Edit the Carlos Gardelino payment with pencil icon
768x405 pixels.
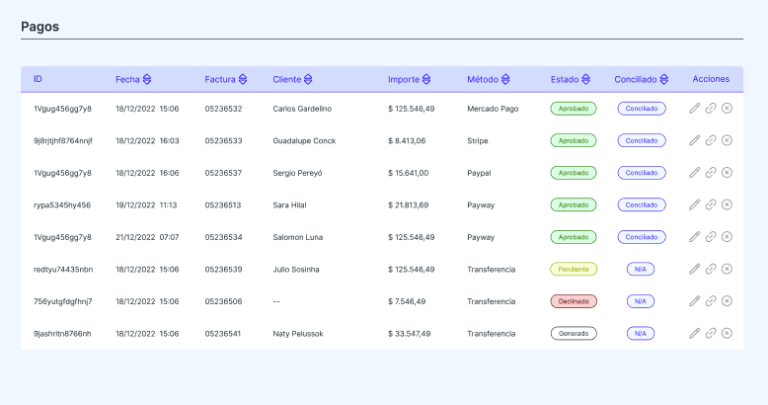(695, 108)
